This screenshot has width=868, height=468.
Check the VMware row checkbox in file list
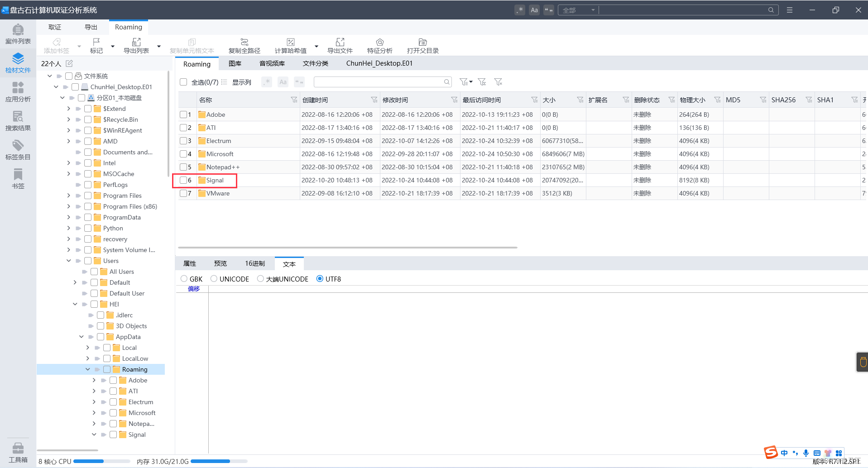[x=183, y=193]
